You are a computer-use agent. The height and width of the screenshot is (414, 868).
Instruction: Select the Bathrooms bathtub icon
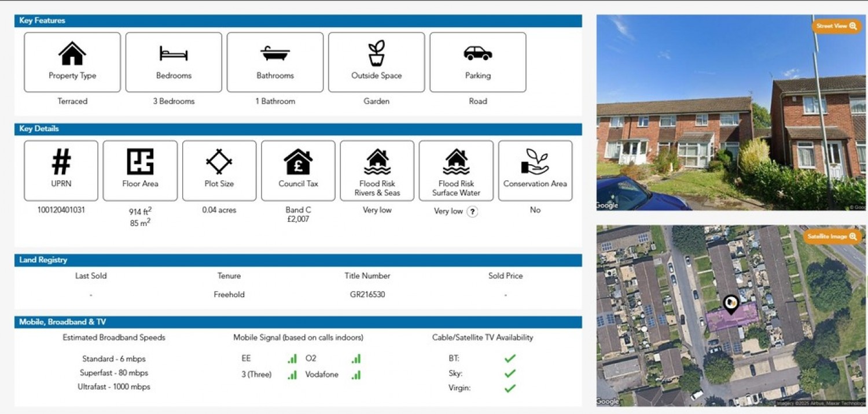point(275,54)
